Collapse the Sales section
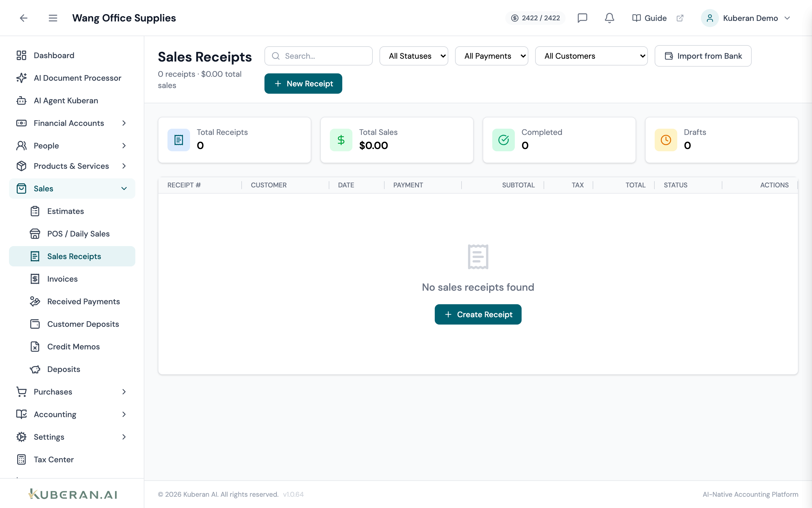The width and height of the screenshot is (812, 508). [72, 189]
